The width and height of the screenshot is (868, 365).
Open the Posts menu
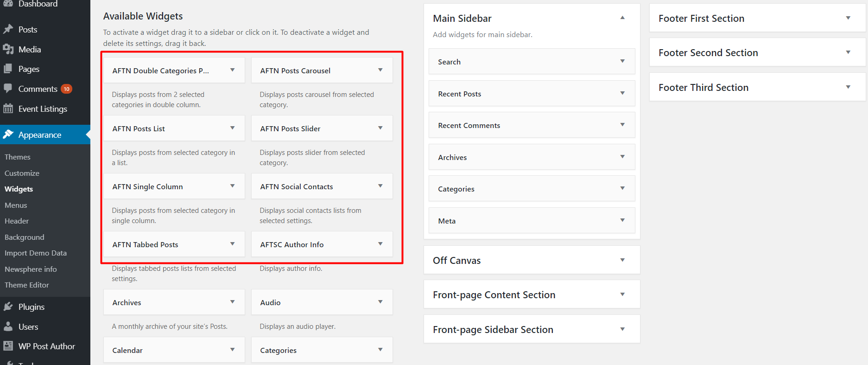click(28, 29)
